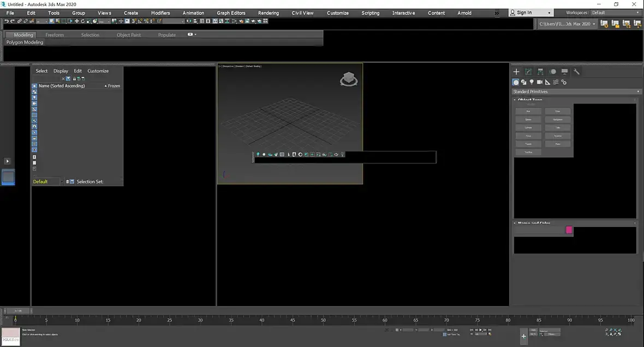Select Shapes category icon in Create panel

tap(524, 82)
